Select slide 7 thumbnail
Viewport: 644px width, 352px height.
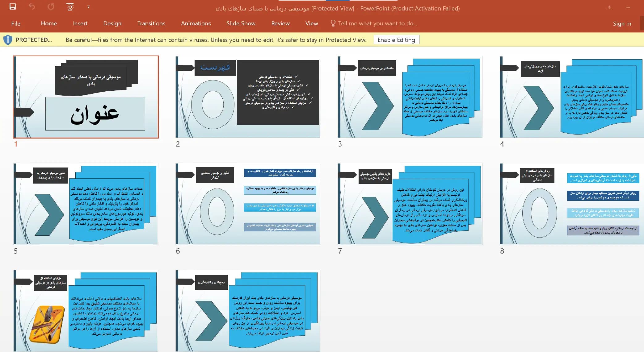tap(410, 204)
